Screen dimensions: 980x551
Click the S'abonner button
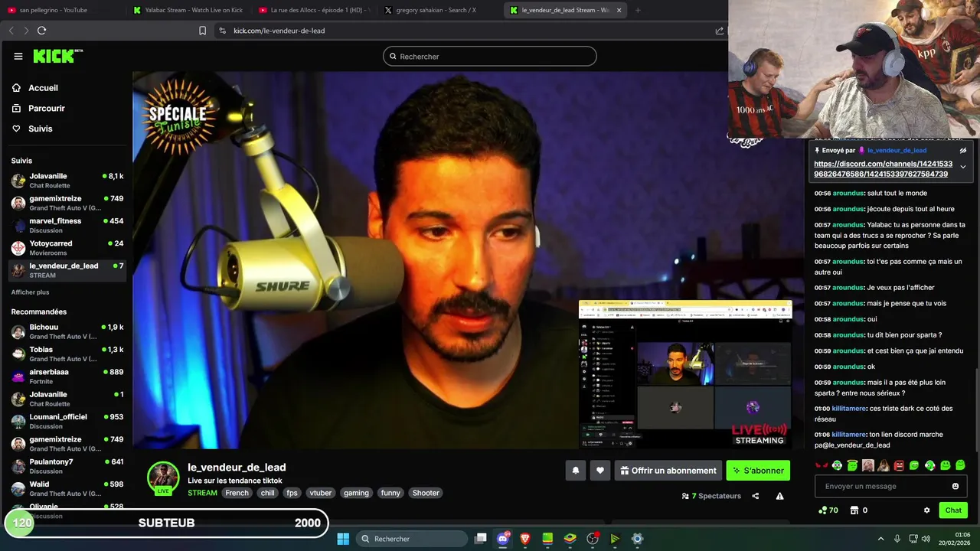pyautogui.click(x=758, y=471)
